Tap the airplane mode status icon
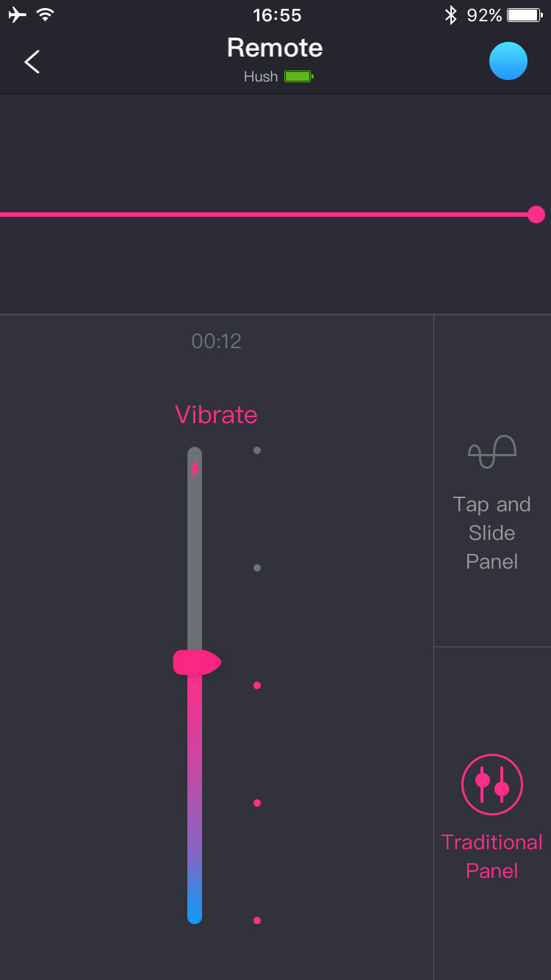551x980 pixels. (17, 15)
